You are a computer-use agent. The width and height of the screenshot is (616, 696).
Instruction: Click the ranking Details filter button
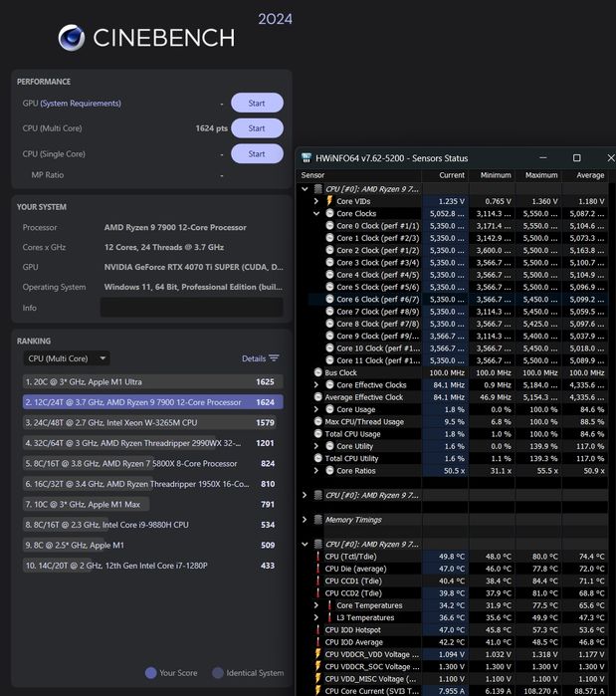(261, 358)
